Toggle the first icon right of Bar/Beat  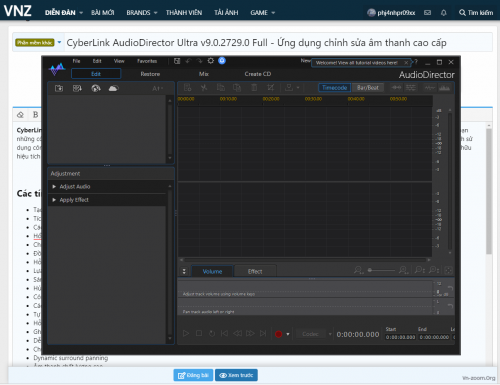pyautogui.click(x=396, y=88)
